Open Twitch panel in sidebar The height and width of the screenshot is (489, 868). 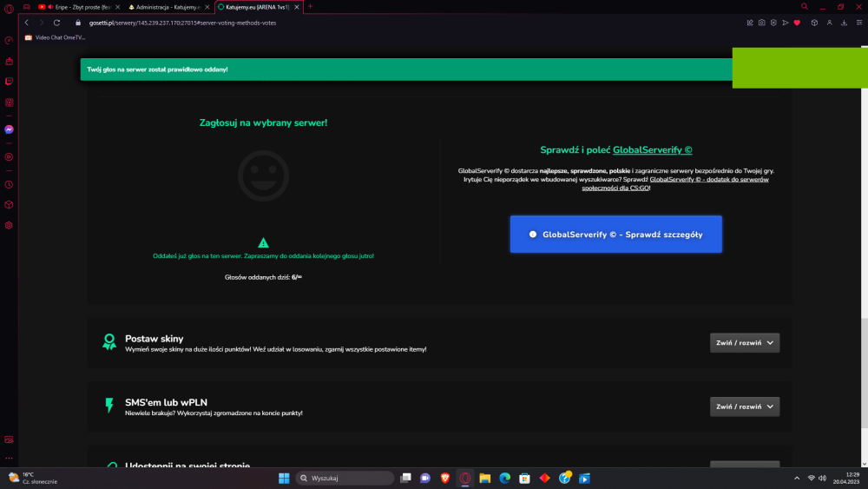[9, 82]
